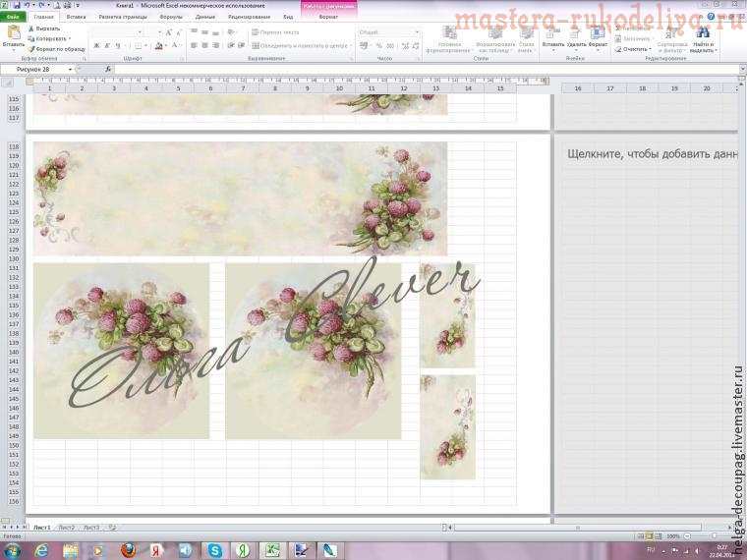The height and width of the screenshot is (560, 747).
Task: Switch to sheet tab Лист2
Action: click(x=67, y=528)
